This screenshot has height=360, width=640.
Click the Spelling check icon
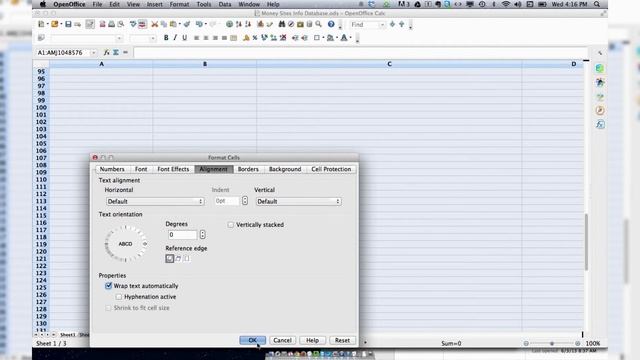tap(133, 24)
